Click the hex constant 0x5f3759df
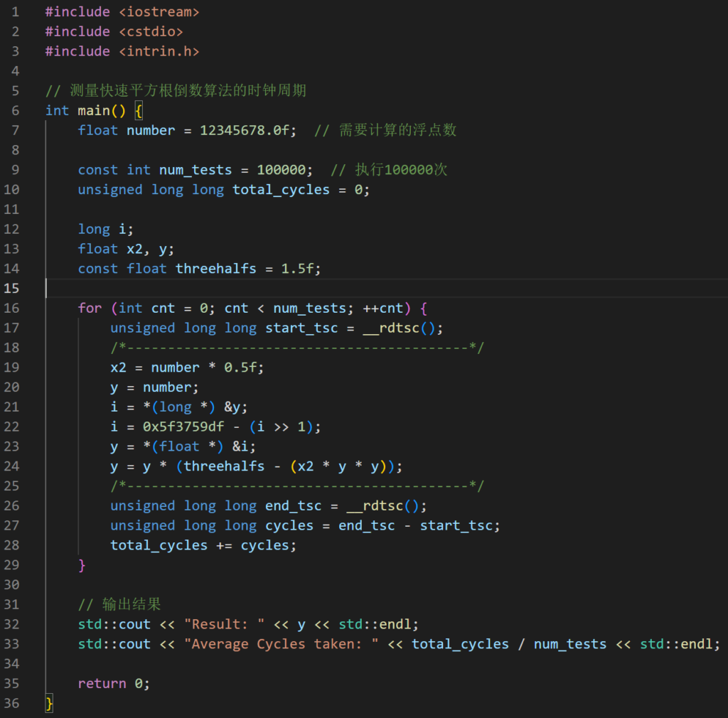This screenshot has height=718, width=728. pyautogui.click(x=171, y=427)
